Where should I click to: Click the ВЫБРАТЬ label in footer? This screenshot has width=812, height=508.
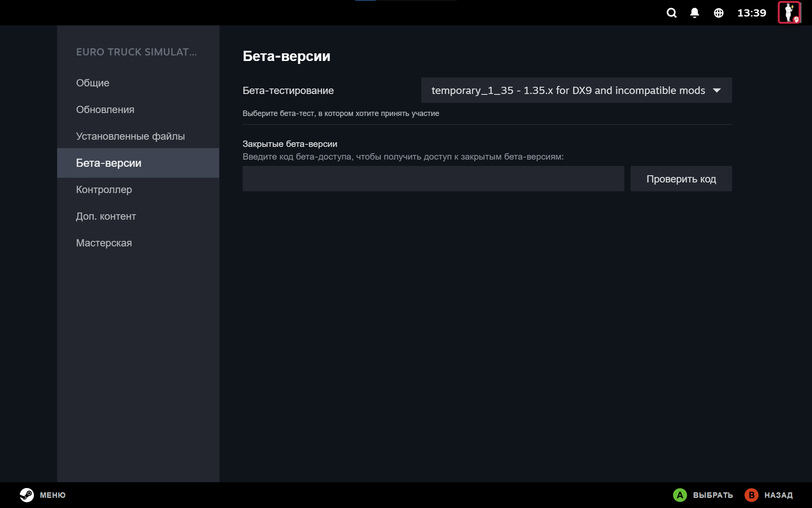[713, 495]
